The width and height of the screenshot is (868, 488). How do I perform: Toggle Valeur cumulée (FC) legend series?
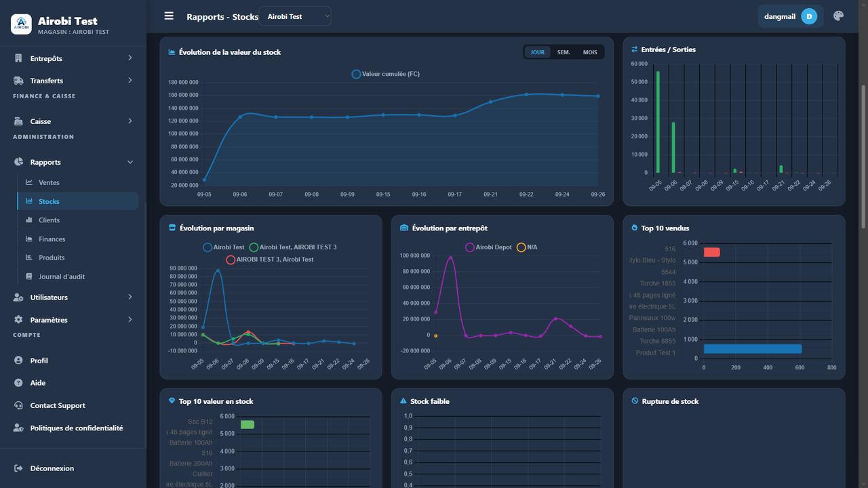coord(385,74)
